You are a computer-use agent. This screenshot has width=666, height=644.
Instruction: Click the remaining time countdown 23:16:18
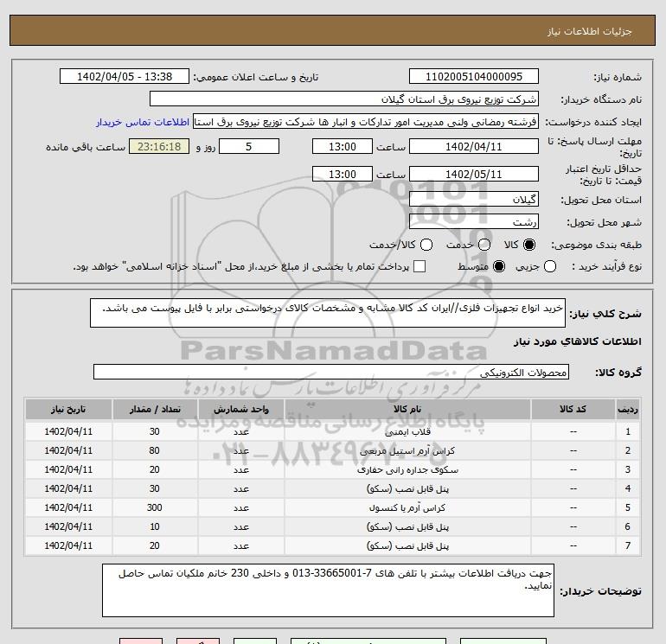point(159,146)
